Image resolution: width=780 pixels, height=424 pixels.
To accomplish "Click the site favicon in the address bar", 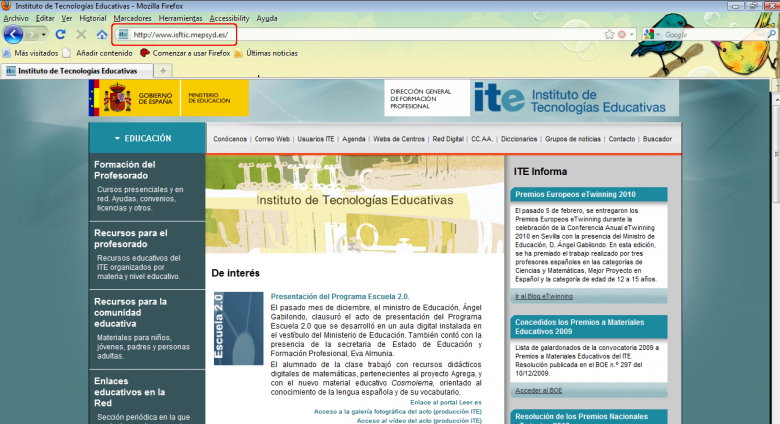I will pos(123,34).
